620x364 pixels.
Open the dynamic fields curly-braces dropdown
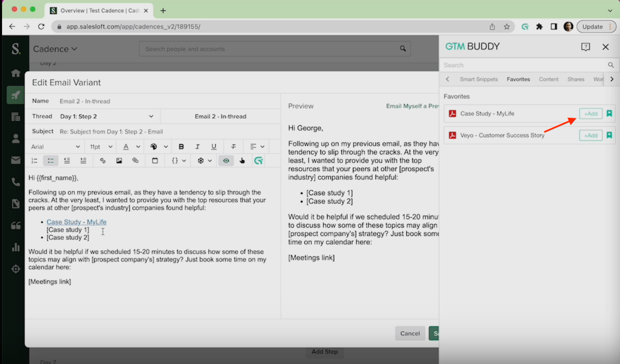pos(179,161)
